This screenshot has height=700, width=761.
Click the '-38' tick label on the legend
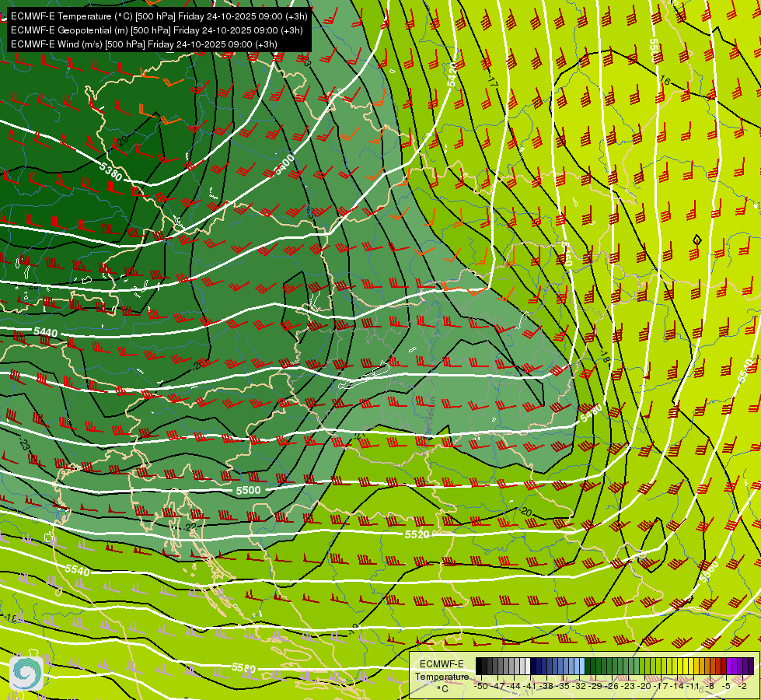(x=546, y=687)
